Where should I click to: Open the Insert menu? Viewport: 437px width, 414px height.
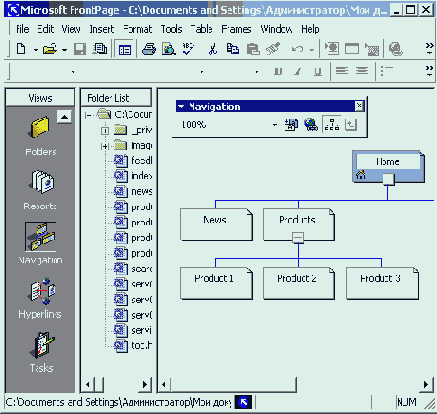[102, 29]
